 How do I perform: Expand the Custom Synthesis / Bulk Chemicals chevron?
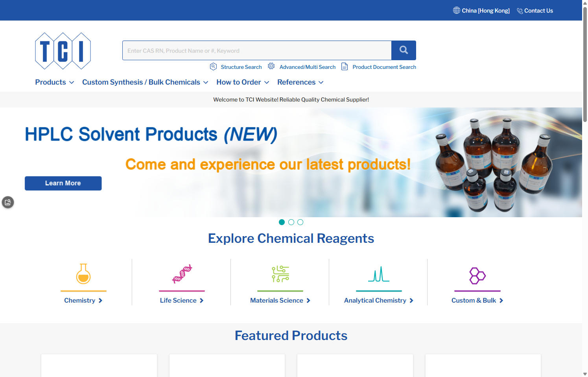[x=206, y=82]
